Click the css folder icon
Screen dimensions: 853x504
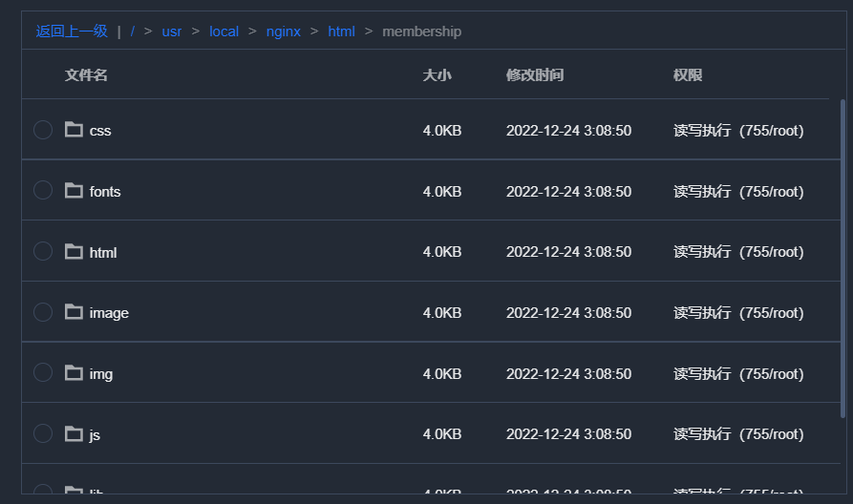[x=74, y=130]
